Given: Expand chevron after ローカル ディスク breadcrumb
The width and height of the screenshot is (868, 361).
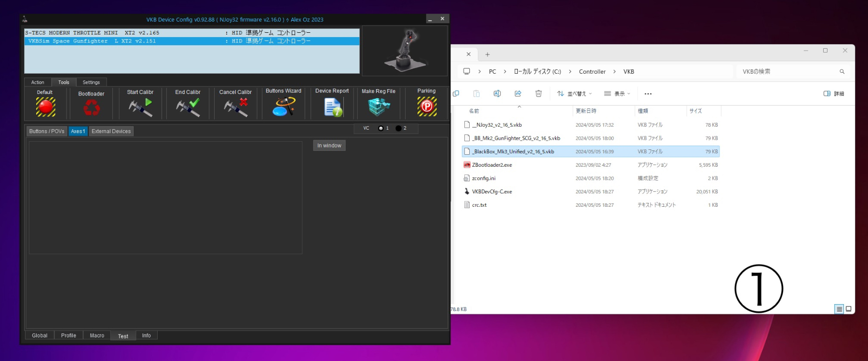Looking at the screenshot, I should point(570,71).
